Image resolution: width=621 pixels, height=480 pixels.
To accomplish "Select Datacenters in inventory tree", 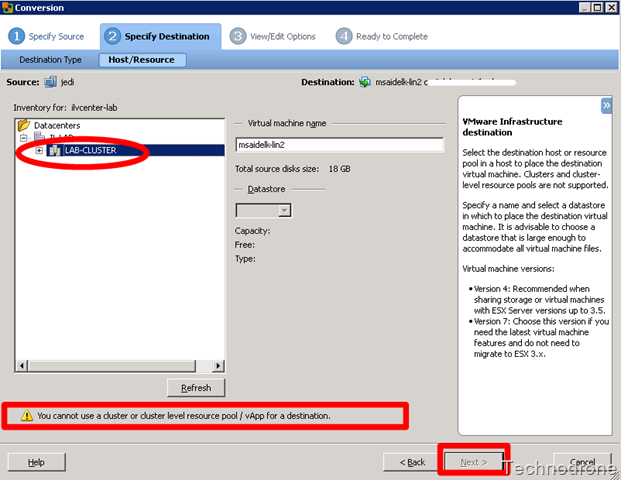I will tap(57, 126).
